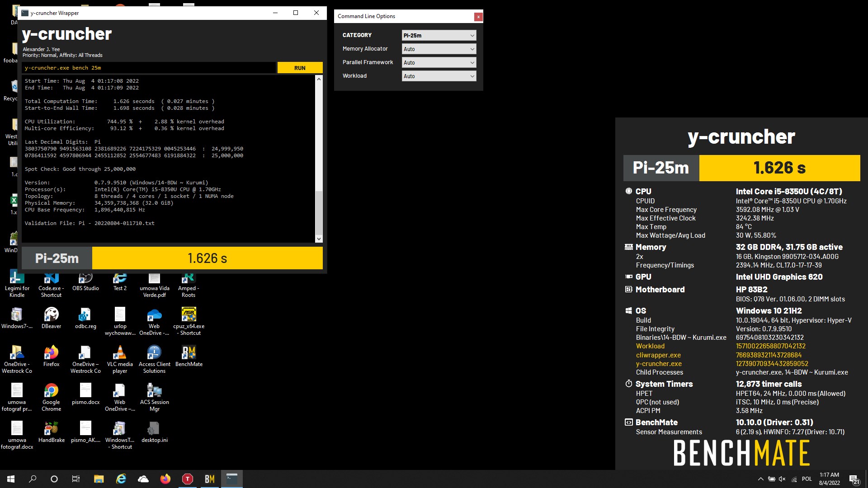Click the console scrollbar thumb
Image resolution: width=868 pixels, height=488 pixels.
click(319, 212)
